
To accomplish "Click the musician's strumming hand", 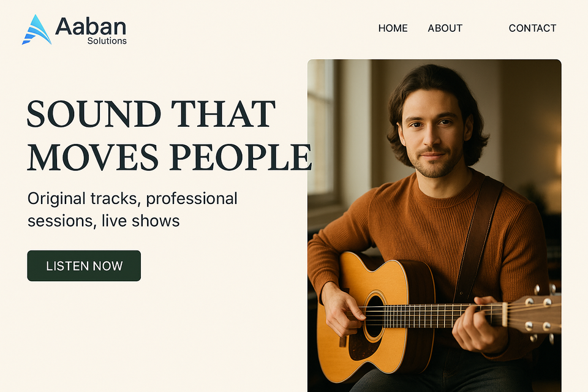I will [343, 309].
